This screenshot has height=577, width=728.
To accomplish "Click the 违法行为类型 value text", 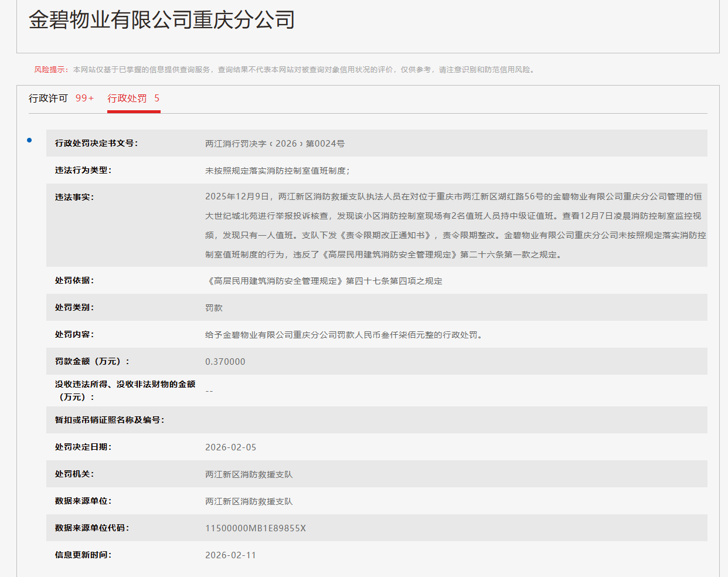I will [x=277, y=171].
